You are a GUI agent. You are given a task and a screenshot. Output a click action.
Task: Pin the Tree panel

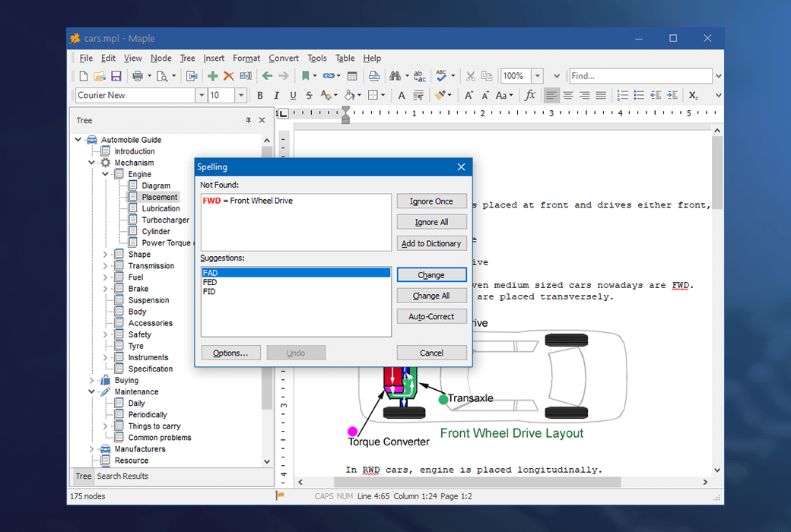click(248, 121)
